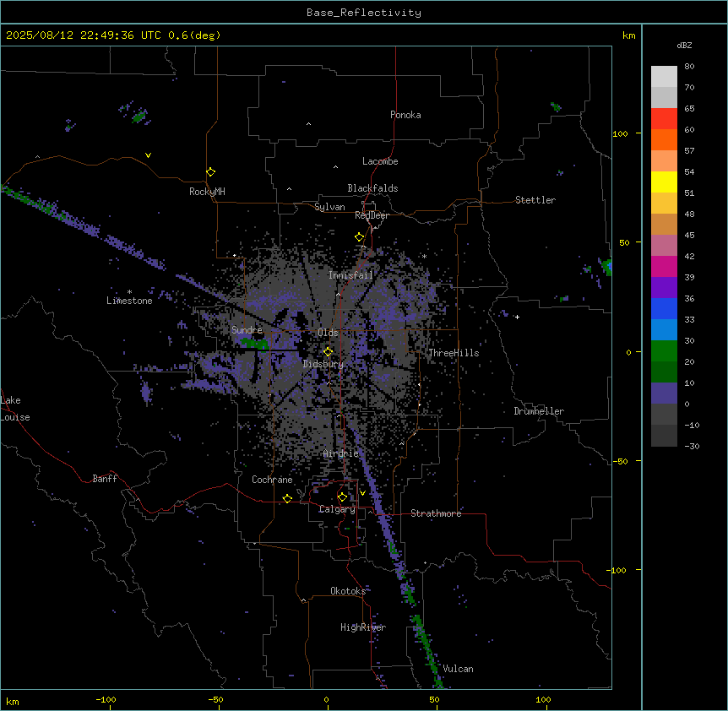728x711 pixels.
Task: Click the Lake Louise label
Action: pyautogui.click(x=15, y=409)
